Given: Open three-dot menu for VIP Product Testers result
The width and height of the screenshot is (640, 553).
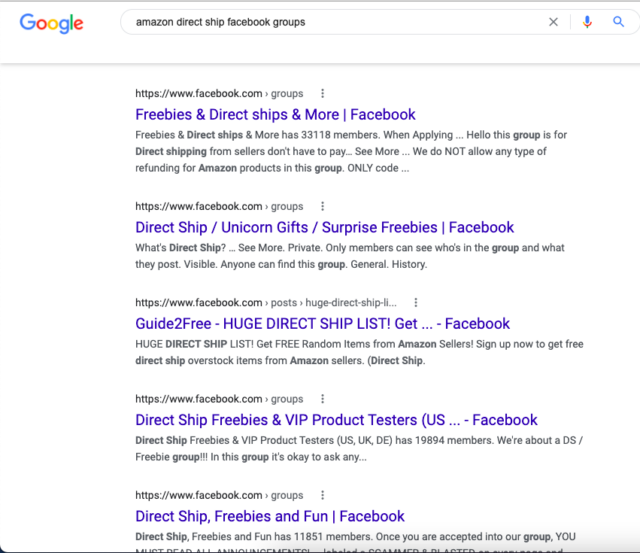Looking at the screenshot, I should tap(322, 399).
